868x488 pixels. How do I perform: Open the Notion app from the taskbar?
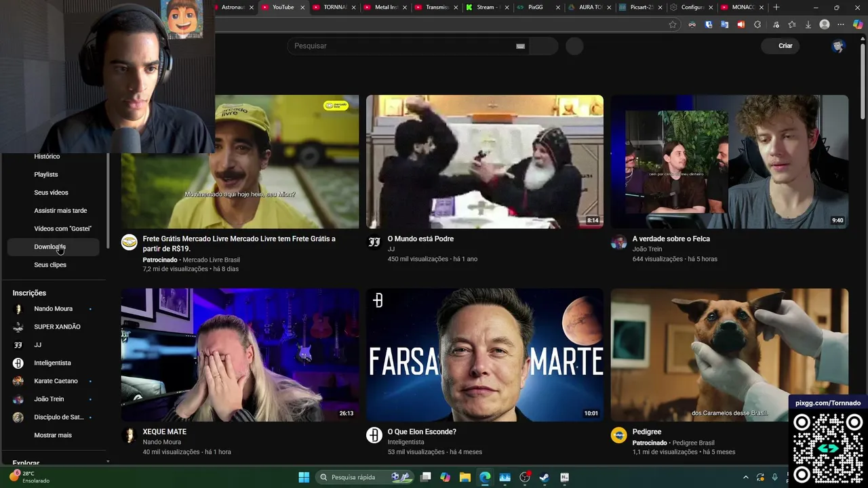coord(564,477)
